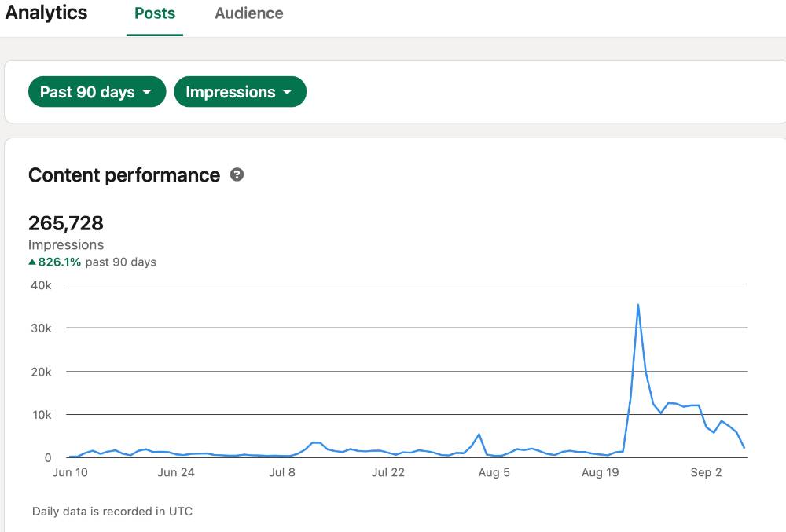Click the Sep 2 x-axis label
Viewport: 786px width, 532px height.
tap(706, 472)
